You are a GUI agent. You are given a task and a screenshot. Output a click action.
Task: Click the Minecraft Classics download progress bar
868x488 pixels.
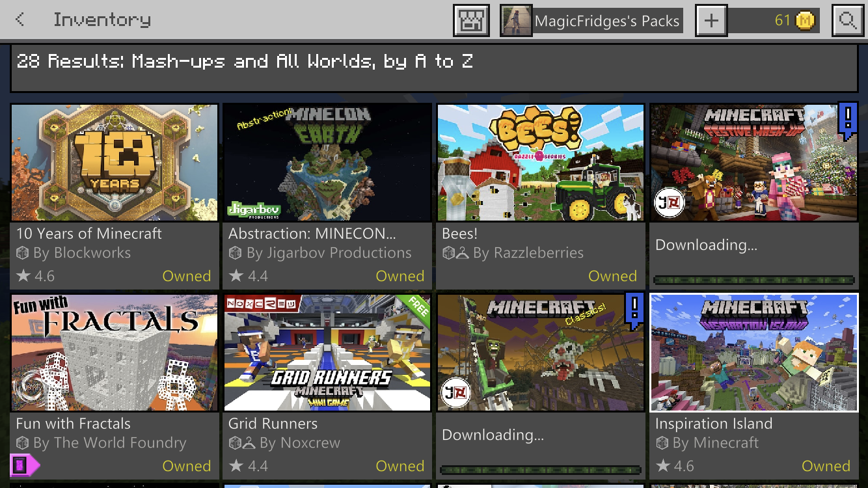pos(541,470)
